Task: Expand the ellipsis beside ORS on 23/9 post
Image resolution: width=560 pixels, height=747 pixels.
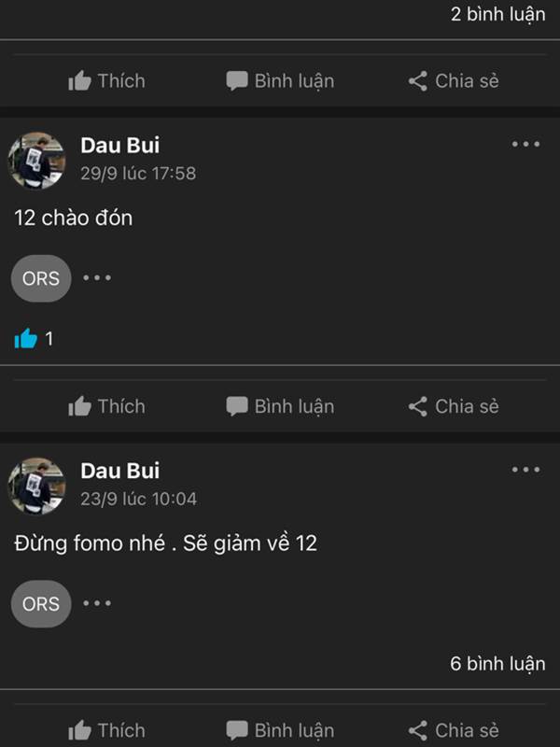Action: coord(97,603)
